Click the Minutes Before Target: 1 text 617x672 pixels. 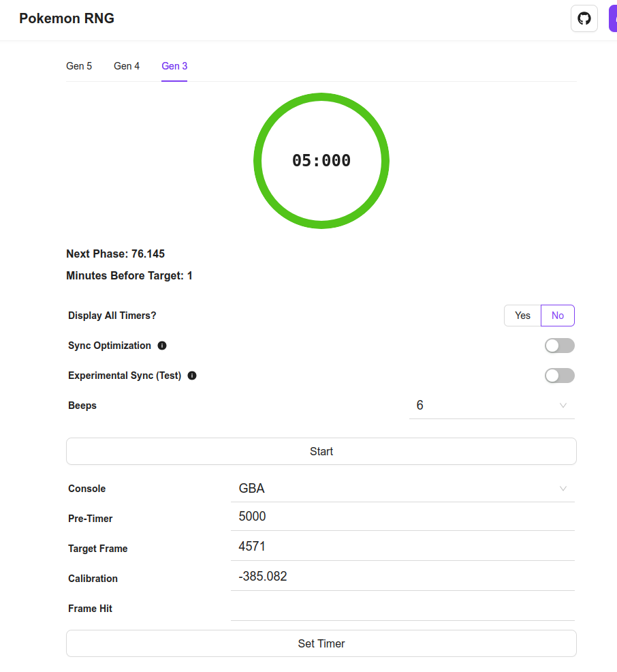tap(129, 275)
